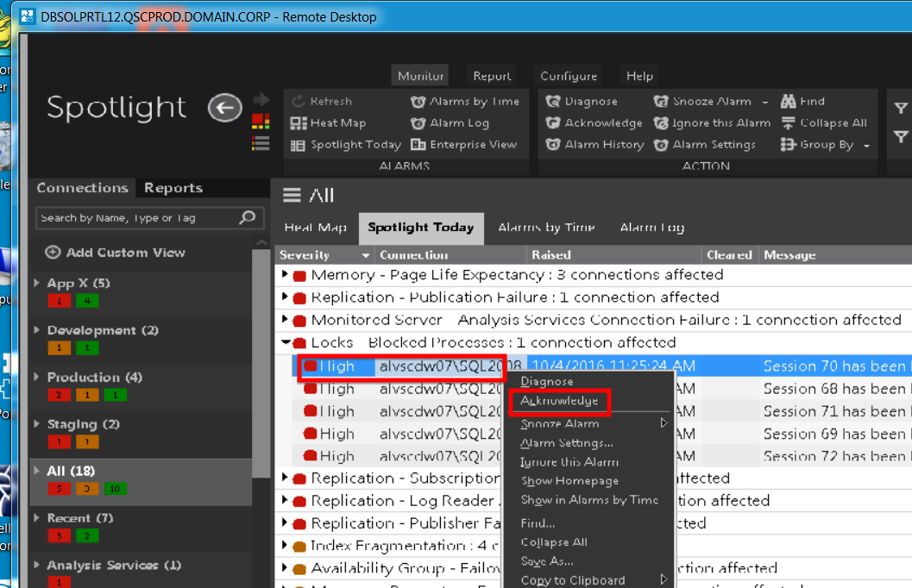Click Ignore this Alarm in the ribbon
The image size is (912, 588).
pyautogui.click(x=712, y=123)
